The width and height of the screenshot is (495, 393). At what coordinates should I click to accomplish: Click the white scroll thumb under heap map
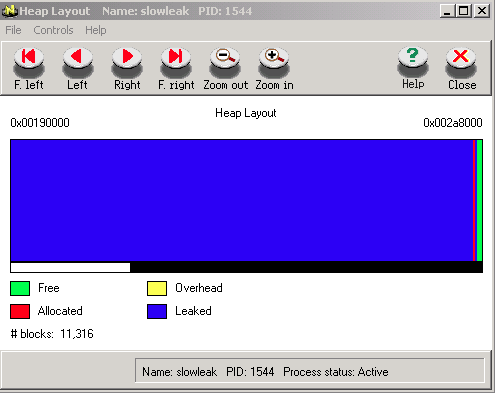tap(70, 267)
